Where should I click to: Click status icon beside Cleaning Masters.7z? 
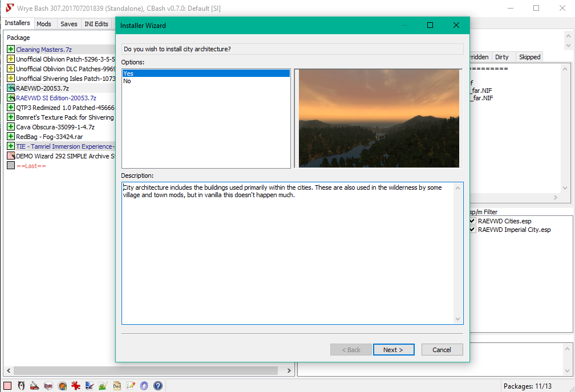click(x=11, y=49)
